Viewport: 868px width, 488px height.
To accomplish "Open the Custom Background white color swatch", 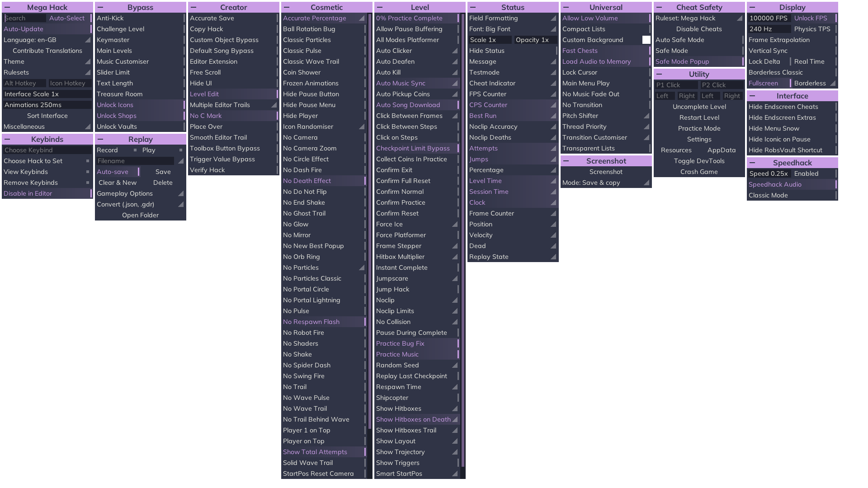I will click(646, 40).
